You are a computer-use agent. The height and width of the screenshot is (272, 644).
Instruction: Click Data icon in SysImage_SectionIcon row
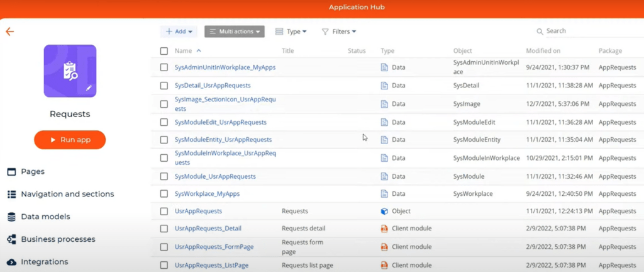(x=384, y=104)
